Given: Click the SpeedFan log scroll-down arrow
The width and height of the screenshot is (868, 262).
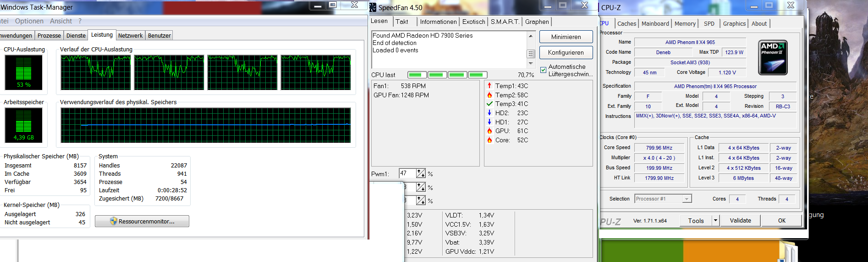Looking at the screenshot, I should pos(531,63).
